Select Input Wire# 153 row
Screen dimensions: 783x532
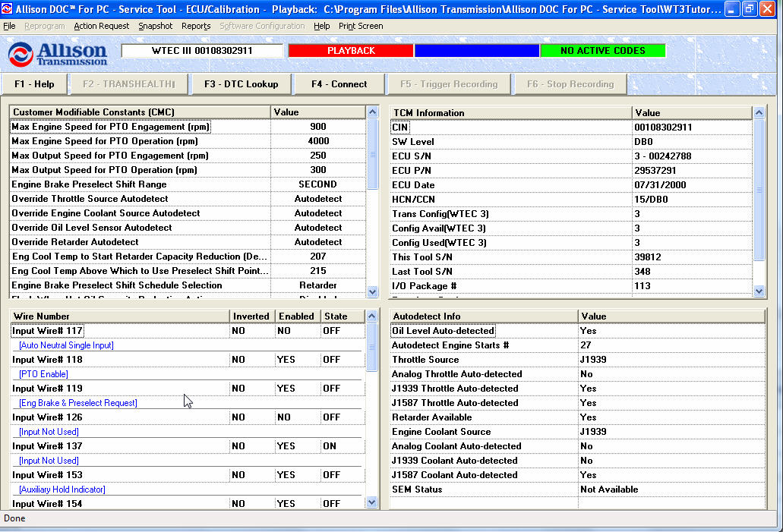pos(188,475)
